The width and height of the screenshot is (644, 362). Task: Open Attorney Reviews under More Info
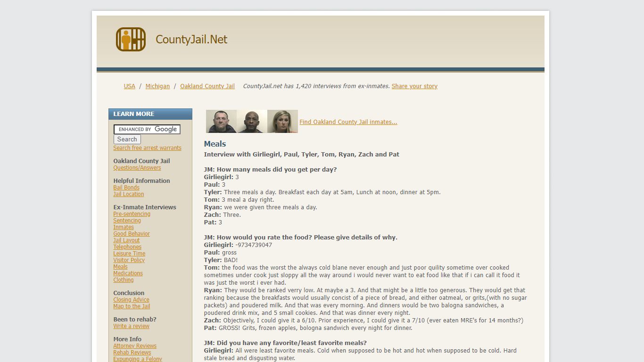pos(135,346)
